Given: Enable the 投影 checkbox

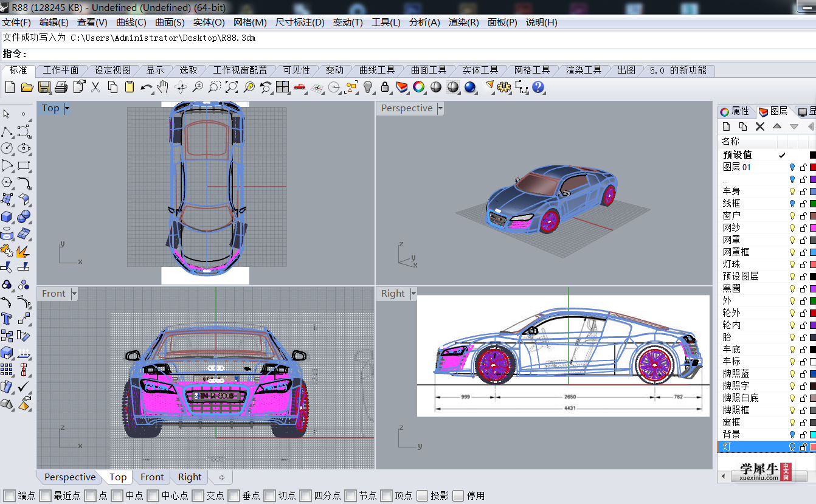Looking at the screenshot, I should pos(422,495).
